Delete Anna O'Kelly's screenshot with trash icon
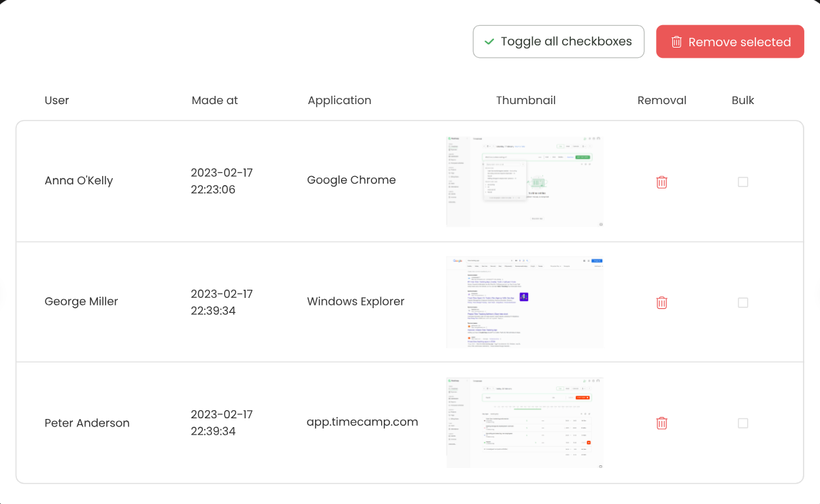Viewport: 820px width, 504px height. (661, 182)
